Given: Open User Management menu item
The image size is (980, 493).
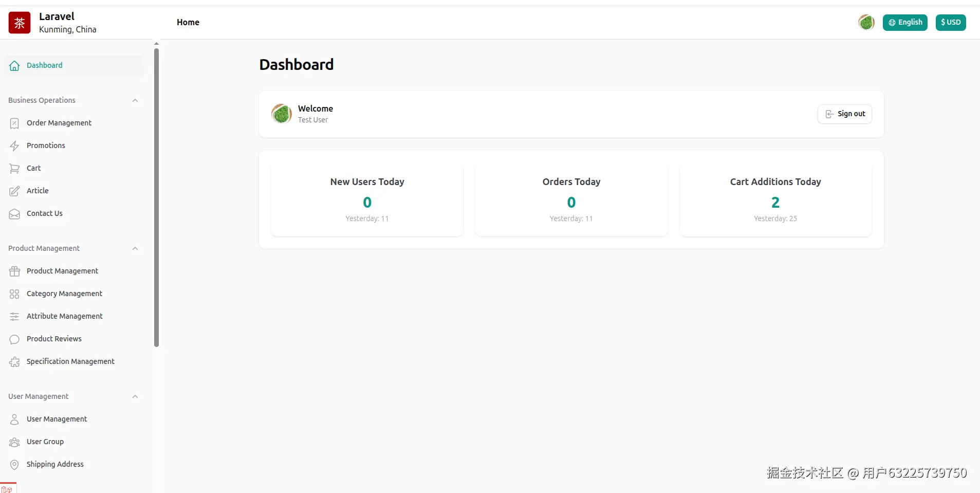Looking at the screenshot, I should tap(74, 419).
